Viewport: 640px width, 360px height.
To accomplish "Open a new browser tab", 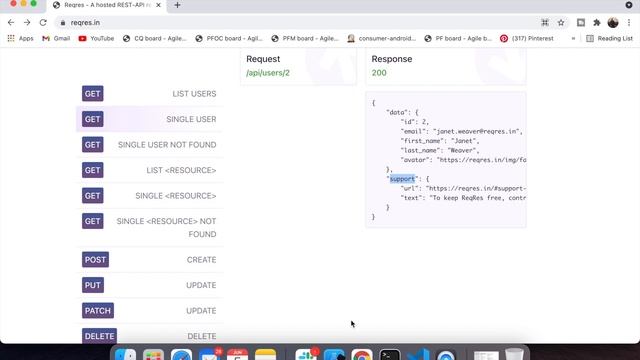I will tap(177, 5).
